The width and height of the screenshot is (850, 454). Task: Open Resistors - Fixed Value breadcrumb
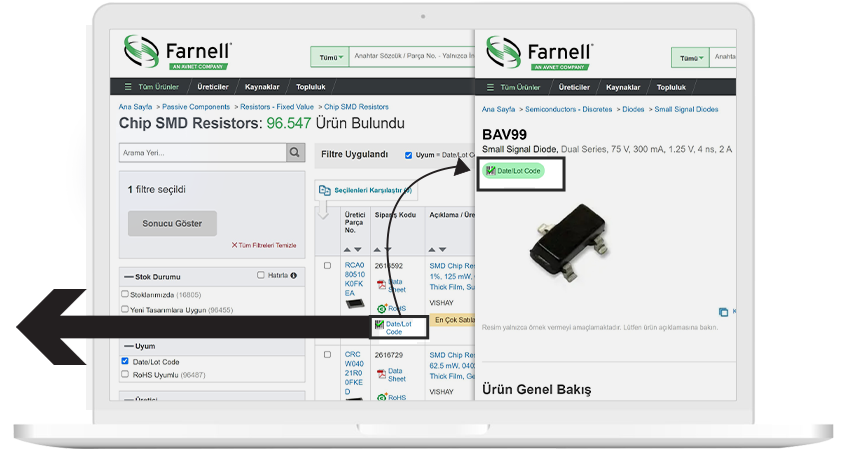coord(277,107)
